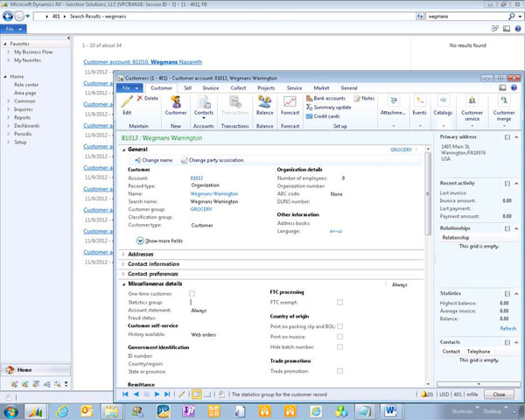The height and width of the screenshot is (420, 525).
Task: Open Notes in the ribbon
Action: pos(364,98)
